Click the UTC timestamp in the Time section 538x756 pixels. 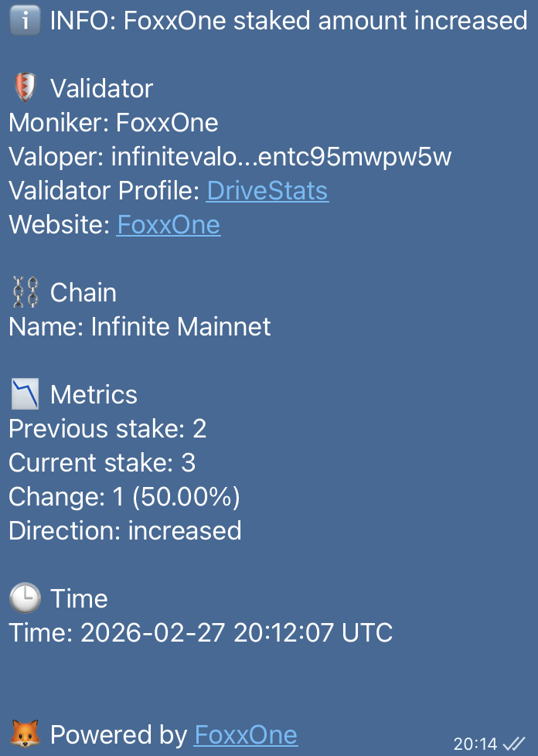coord(197,632)
